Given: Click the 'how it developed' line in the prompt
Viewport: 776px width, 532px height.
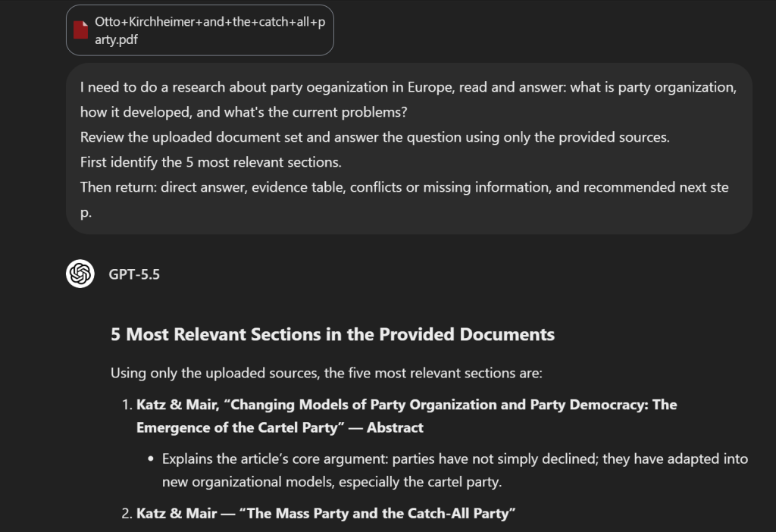Looking at the screenshot, I should [243, 112].
